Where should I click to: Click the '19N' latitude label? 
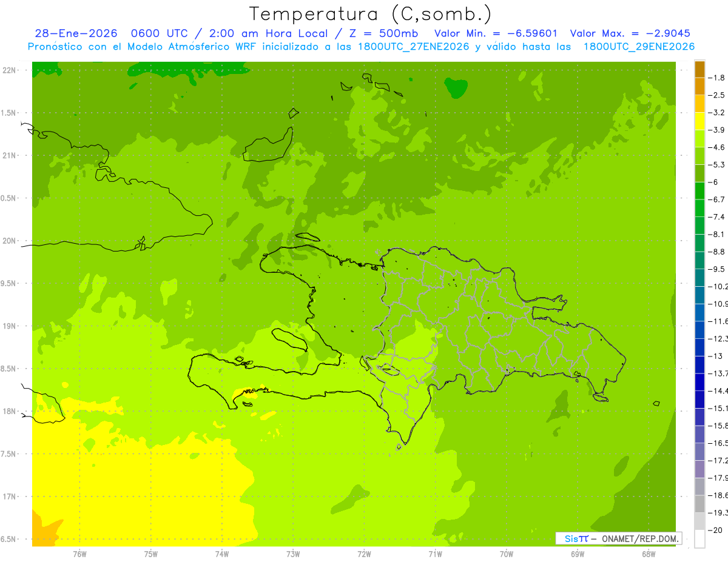(x=10, y=326)
